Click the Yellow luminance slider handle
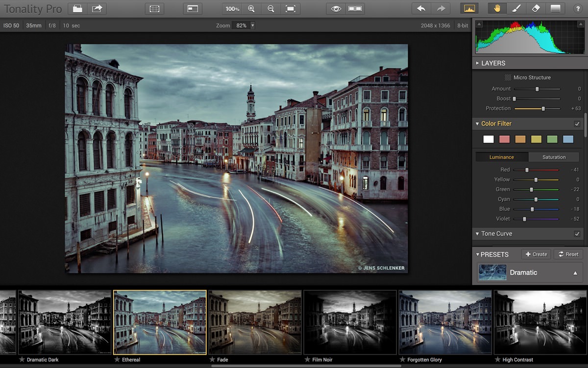Viewport: 588px width, 368px height. (536, 180)
